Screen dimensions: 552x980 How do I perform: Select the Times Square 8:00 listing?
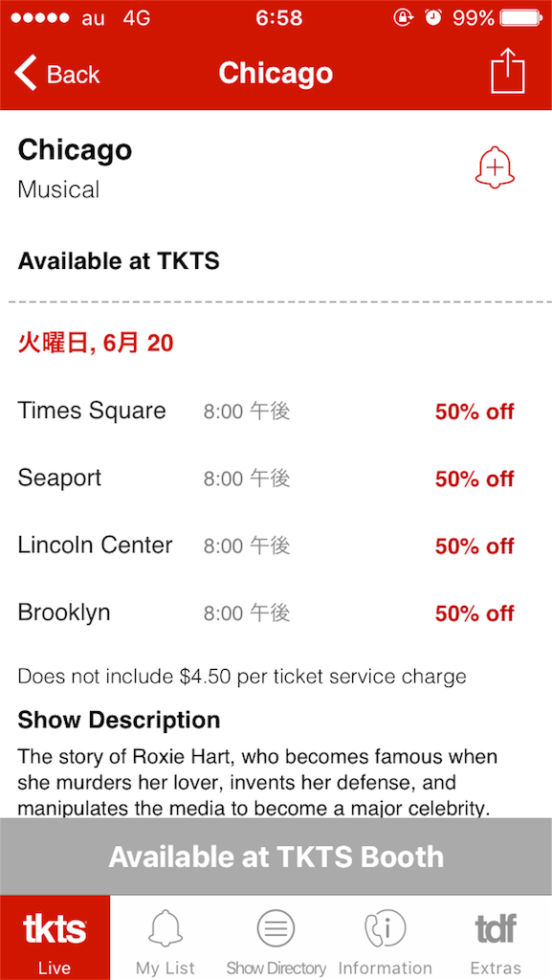point(276,412)
